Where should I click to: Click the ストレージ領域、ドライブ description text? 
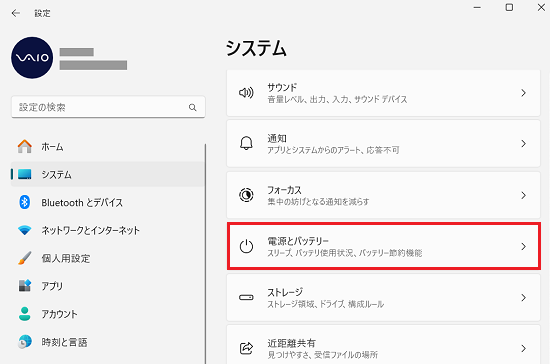click(x=326, y=304)
